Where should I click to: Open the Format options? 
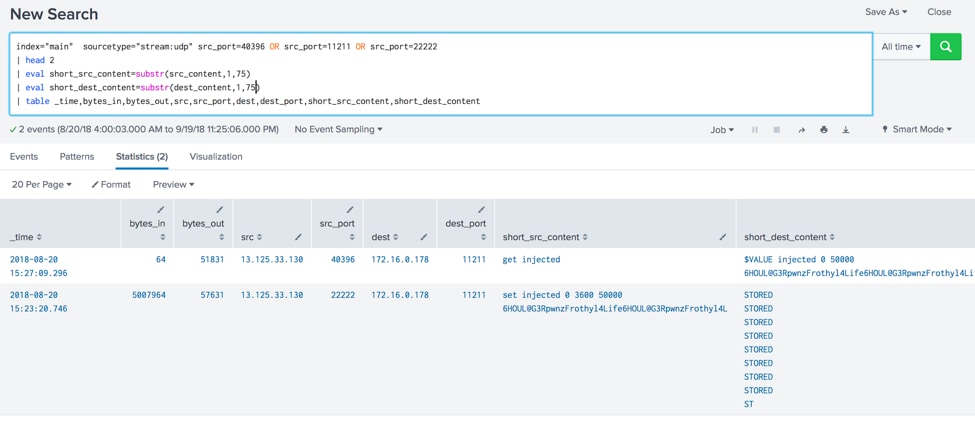pyautogui.click(x=111, y=185)
